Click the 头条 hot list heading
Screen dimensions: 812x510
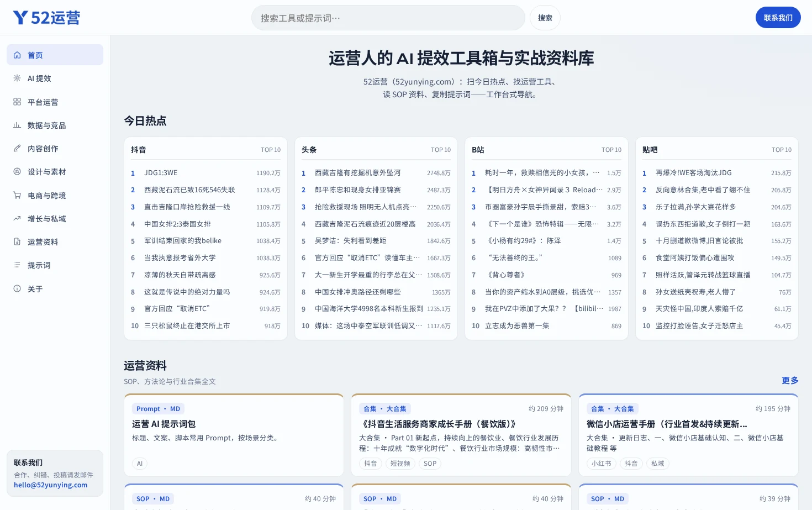coord(309,150)
